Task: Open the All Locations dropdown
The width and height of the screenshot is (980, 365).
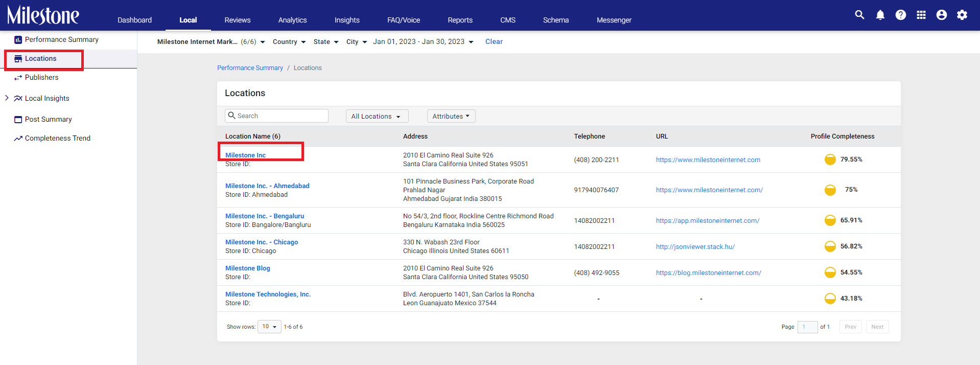Action: point(377,116)
